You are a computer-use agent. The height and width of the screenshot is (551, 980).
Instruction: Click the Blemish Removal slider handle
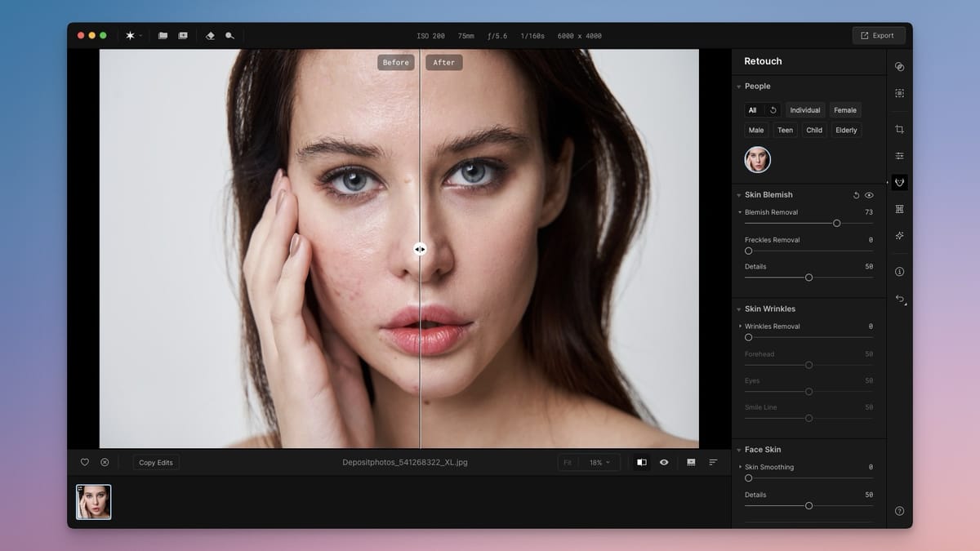pyautogui.click(x=836, y=223)
